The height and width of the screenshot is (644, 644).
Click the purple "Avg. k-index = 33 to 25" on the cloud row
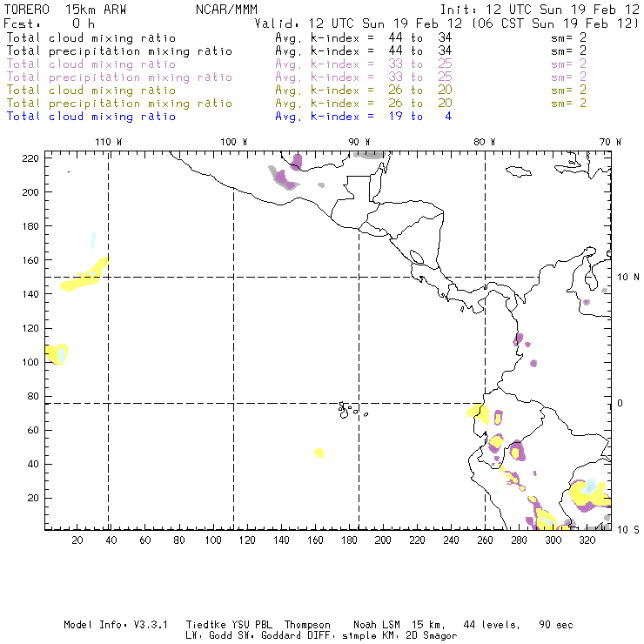[x=364, y=64]
